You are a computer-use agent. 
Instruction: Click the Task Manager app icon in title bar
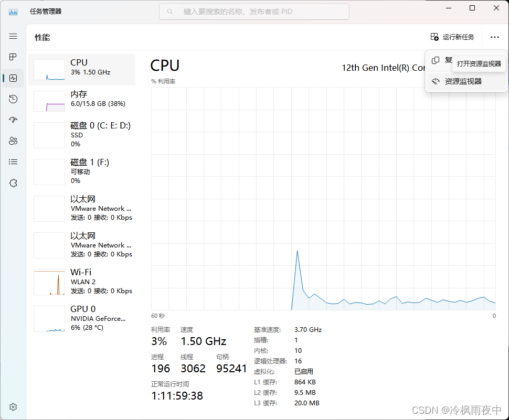(x=13, y=12)
